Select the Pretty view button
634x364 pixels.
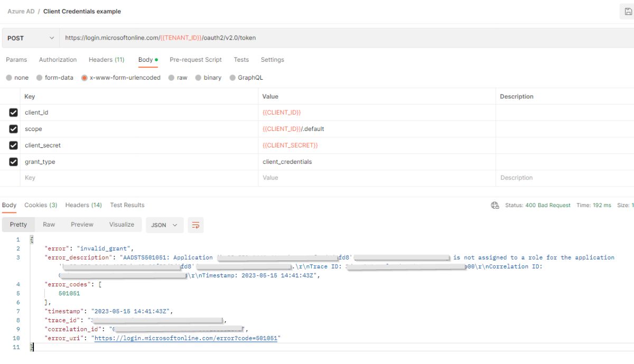tap(18, 225)
